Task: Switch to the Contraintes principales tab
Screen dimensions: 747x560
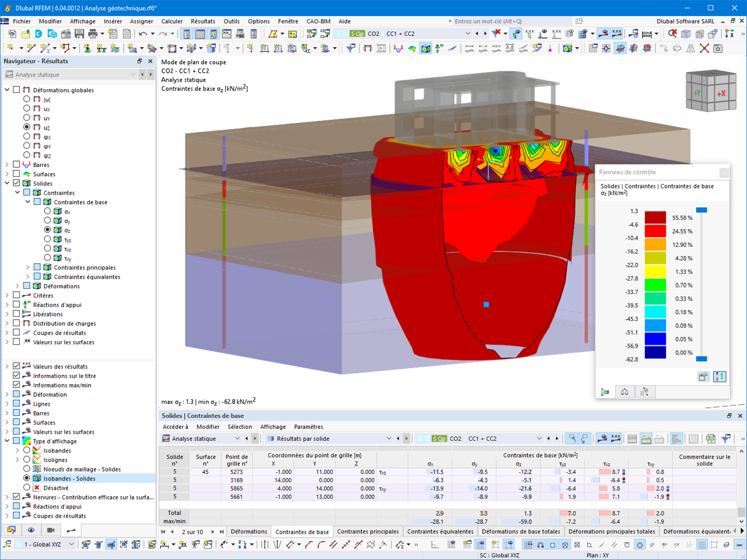Action: pyautogui.click(x=368, y=532)
